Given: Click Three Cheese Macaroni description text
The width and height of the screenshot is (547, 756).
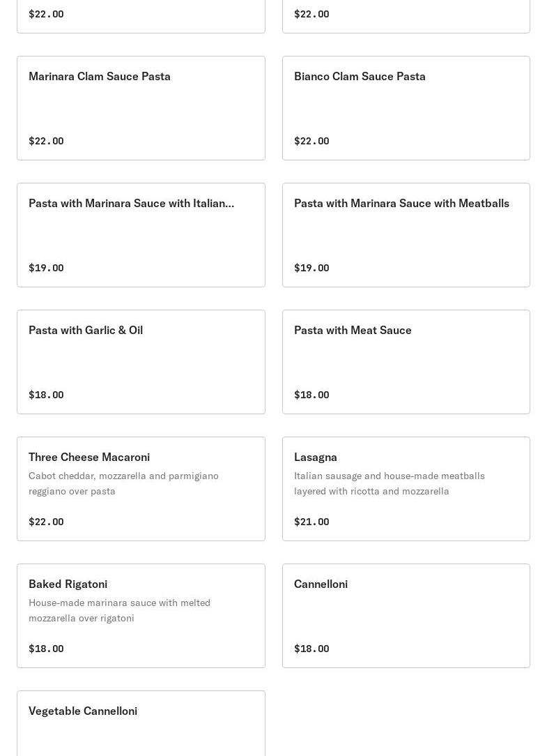Looking at the screenshot, I should coord(123,483).
